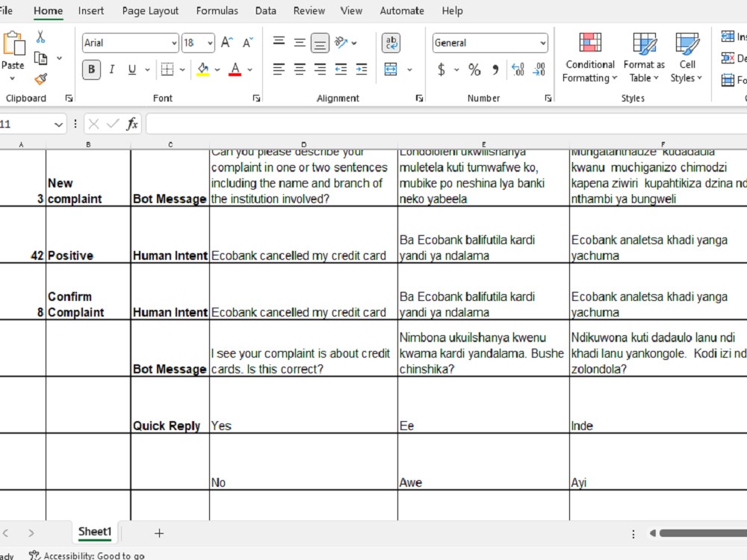Apply cell borders icon
The width and height of the screenshot is (747, 560).
[167, 69]
